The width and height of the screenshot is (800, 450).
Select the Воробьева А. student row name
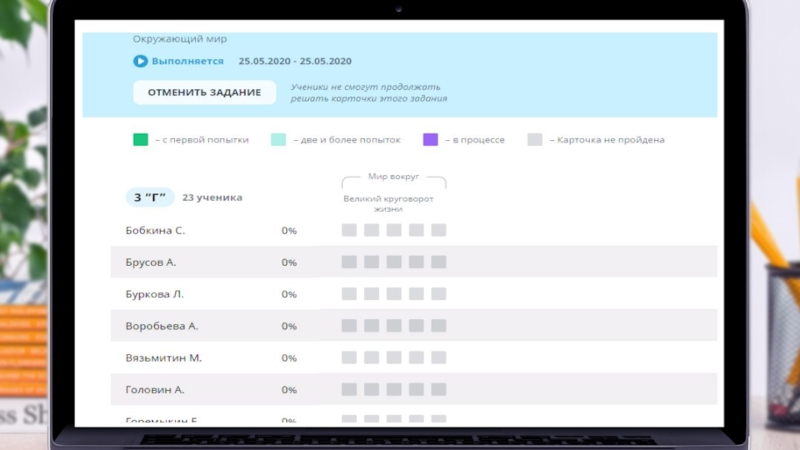162,326
